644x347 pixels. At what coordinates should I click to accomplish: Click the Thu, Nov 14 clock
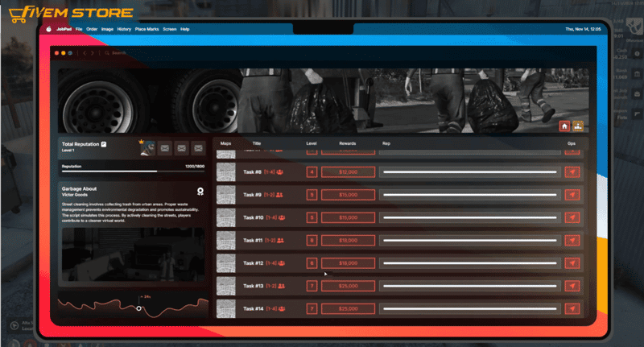click(x=583, y=29)
